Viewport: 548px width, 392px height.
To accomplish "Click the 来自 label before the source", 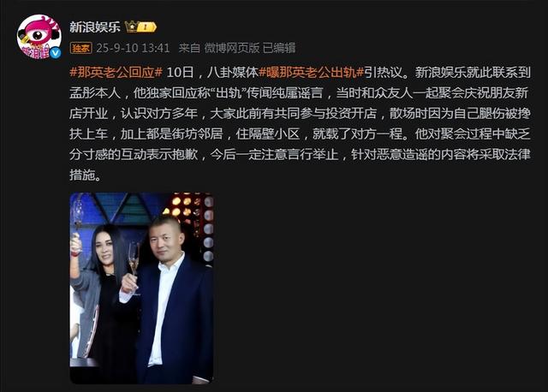I will [x=189, y=48].
